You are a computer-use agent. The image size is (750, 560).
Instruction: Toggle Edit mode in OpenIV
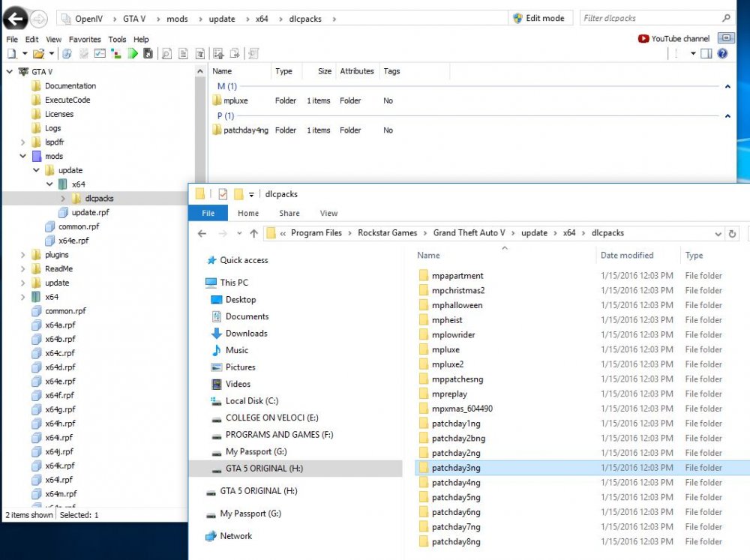pyautogui.click(x=538, y=18)
